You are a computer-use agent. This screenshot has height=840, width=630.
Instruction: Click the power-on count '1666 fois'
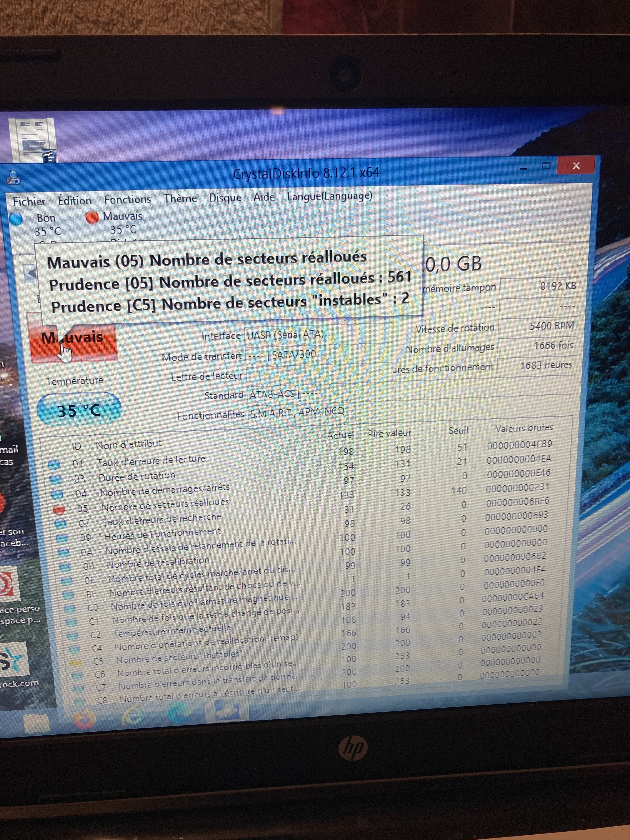537,346
